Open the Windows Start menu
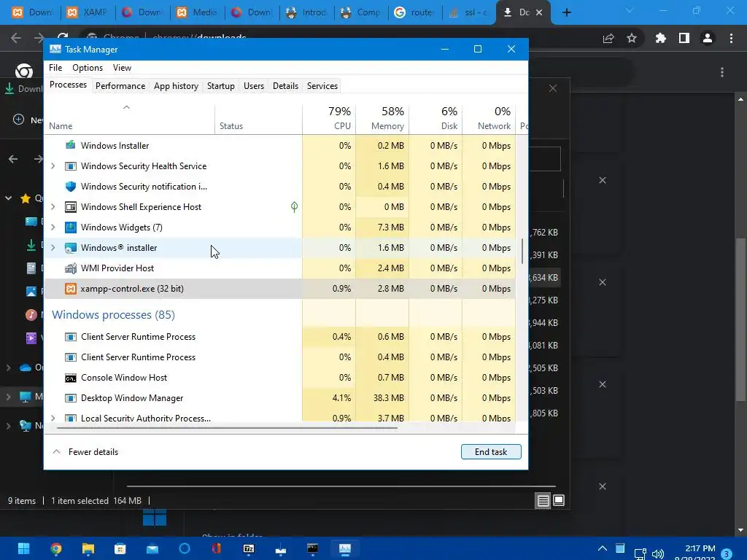747x560 pixels. point(24,548)
